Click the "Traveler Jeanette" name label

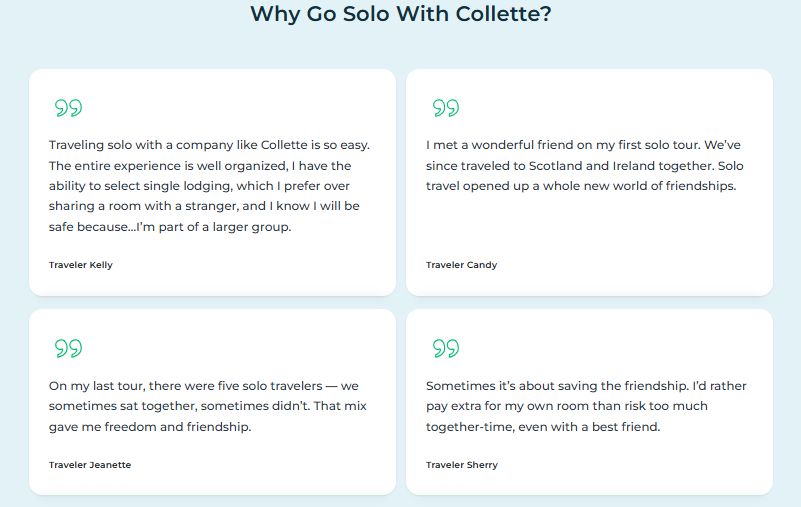tap(90, 465)
